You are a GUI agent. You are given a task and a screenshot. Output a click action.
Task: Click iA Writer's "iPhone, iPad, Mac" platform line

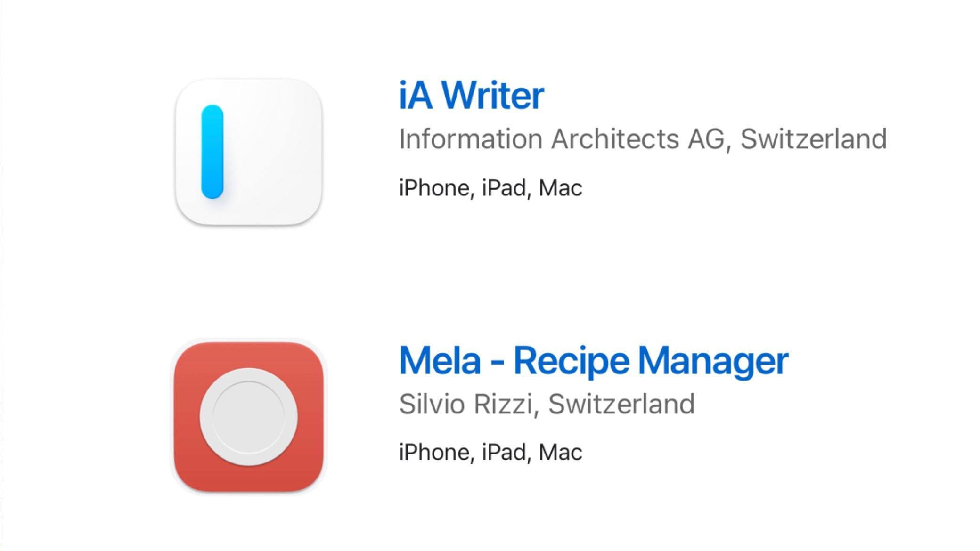click(x=490, y=188)
